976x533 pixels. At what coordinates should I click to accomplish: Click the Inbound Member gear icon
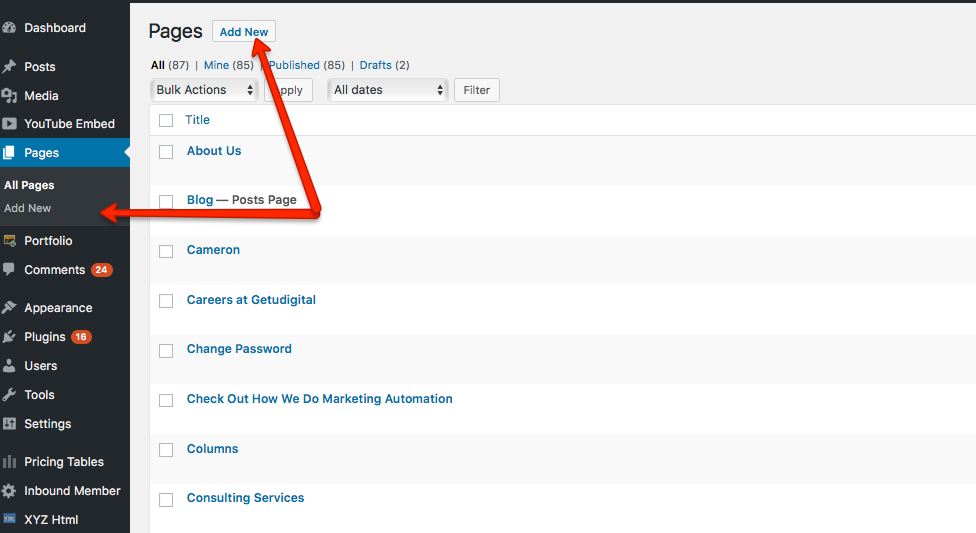tap(9, 491)
